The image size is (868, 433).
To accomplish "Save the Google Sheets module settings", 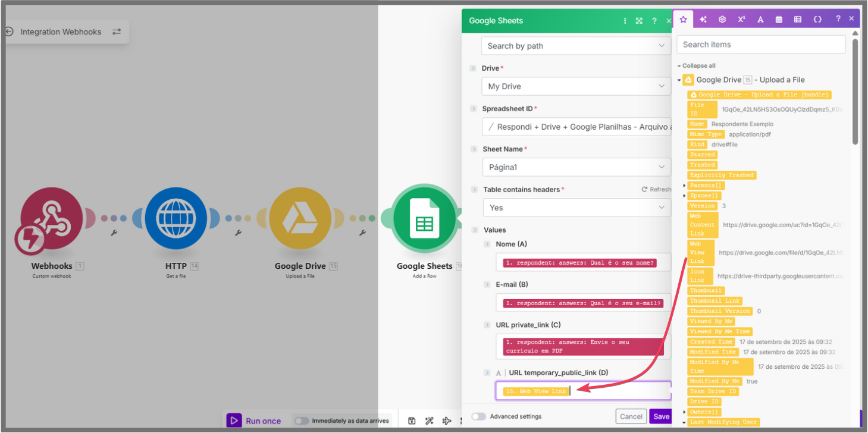I will (662, 416).
